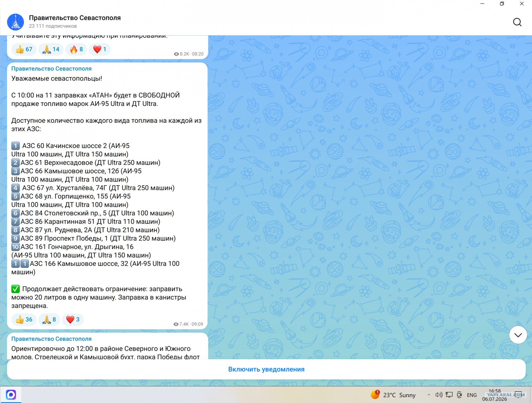
Task: Click the 7.4K views eye icon
Action: coord(176,324)
